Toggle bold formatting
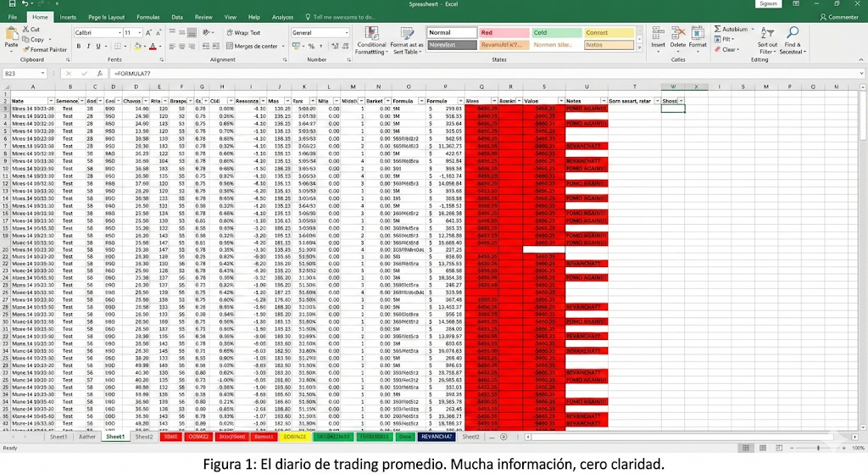 click(x=77, y=47)
